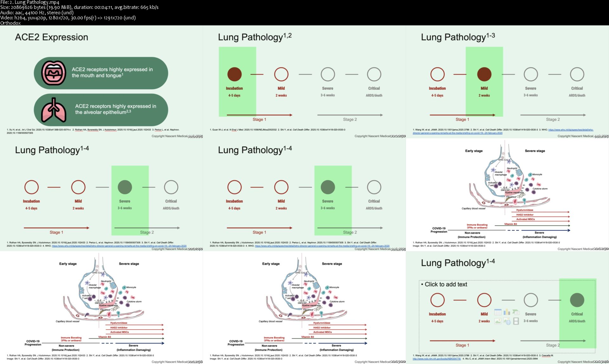The image size is (609, 364).
Task: Click the 'Lung Pathology.mp4' file name text
Action: [x=37, y=2]
